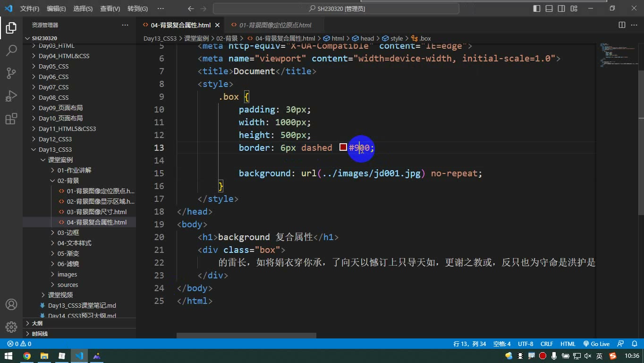The width and height of the screenshot is (644, 363).
Task: Open the Accounts menu in the activity bar
Action: click(11, 304)
